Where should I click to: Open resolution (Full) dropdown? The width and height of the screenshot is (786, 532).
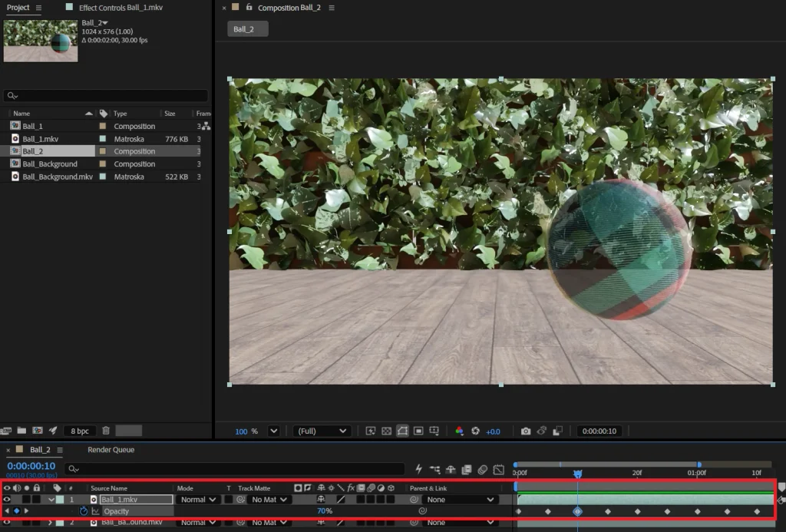pos(322,431)
